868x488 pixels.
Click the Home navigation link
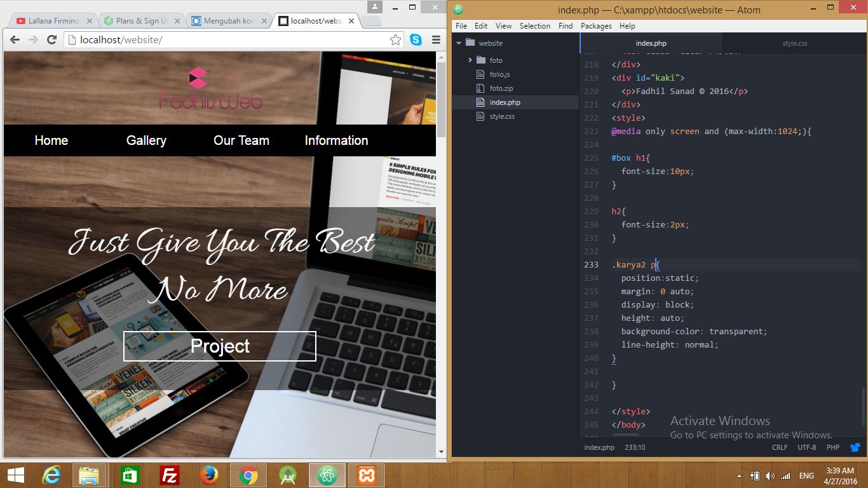tap(51, 140)
